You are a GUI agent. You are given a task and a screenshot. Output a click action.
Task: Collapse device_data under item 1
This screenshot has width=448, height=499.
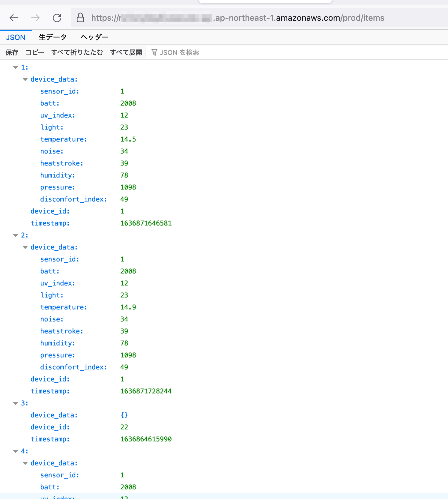[x=25, y=79]
